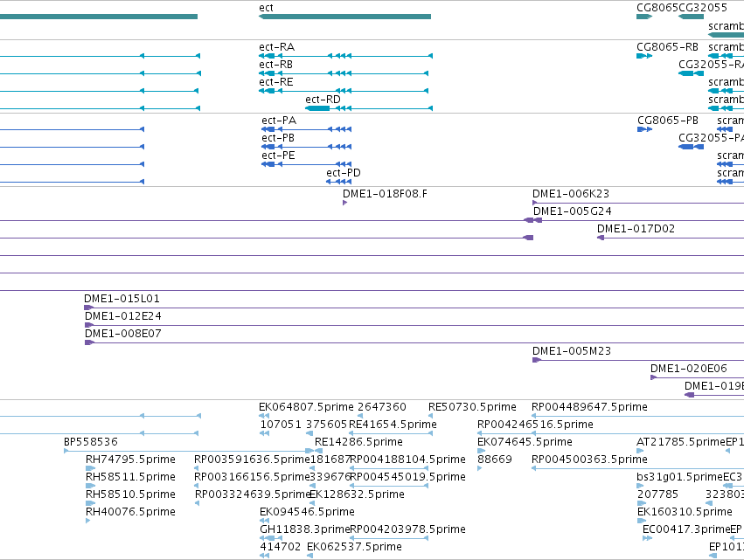Select the CG32055 gene bar
The image size is (744, 560).
(691, 17)
